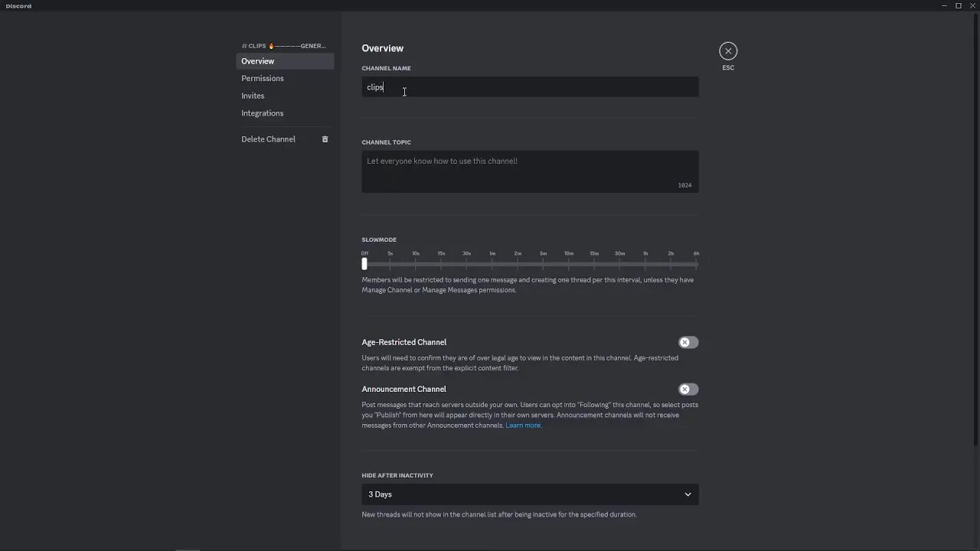The height and width of the screenshot is (551, 980).
Task: Open the Hide After Inactivity dropdown
Action: (529, 494)
